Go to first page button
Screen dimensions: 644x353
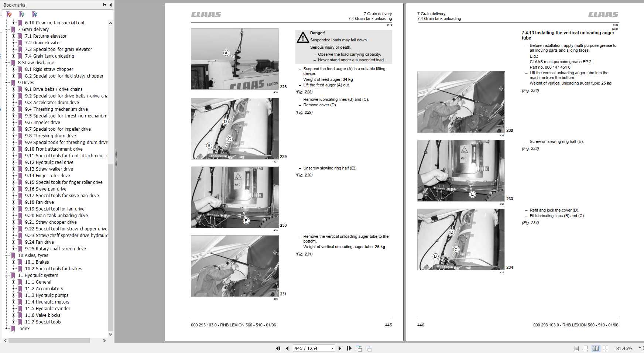pos(278,348)
